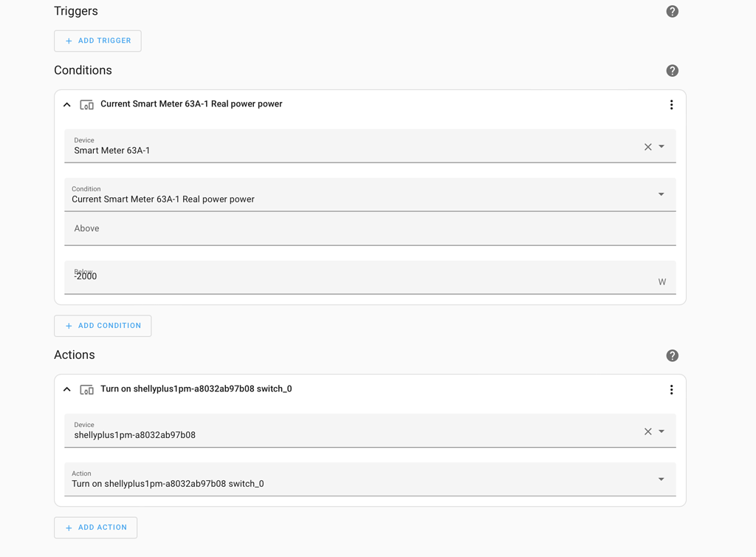Clear the shellyplus1pm device selection

pyautogui.click(x=647, y=431)
